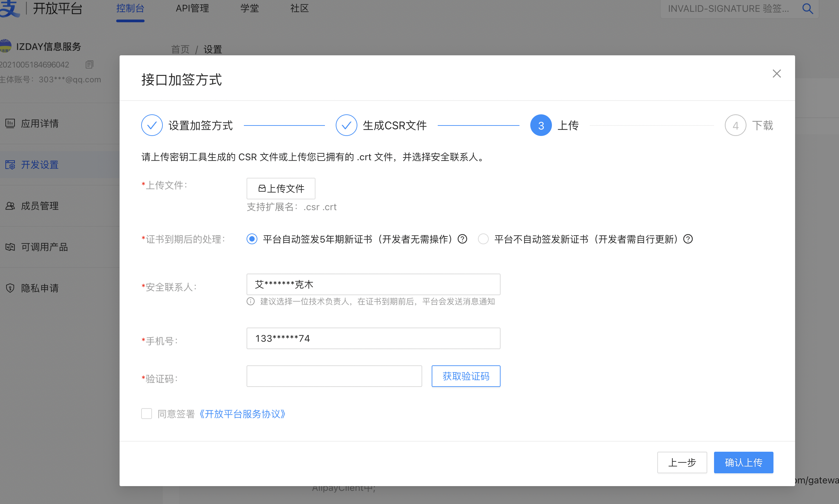Open the 应用详情 sidebar section
Screen dimensions: 839x504
(x=40, y=123)
